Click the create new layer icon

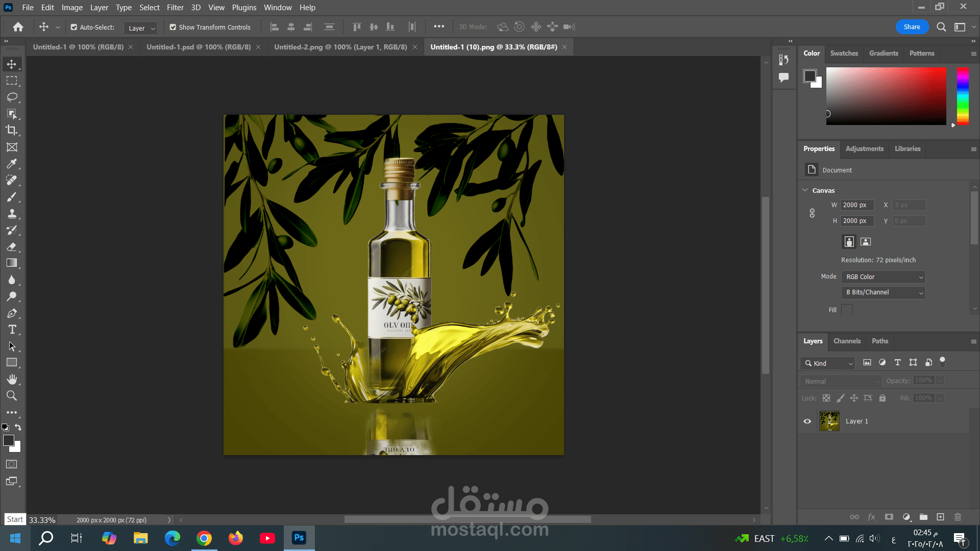[940, 517]
